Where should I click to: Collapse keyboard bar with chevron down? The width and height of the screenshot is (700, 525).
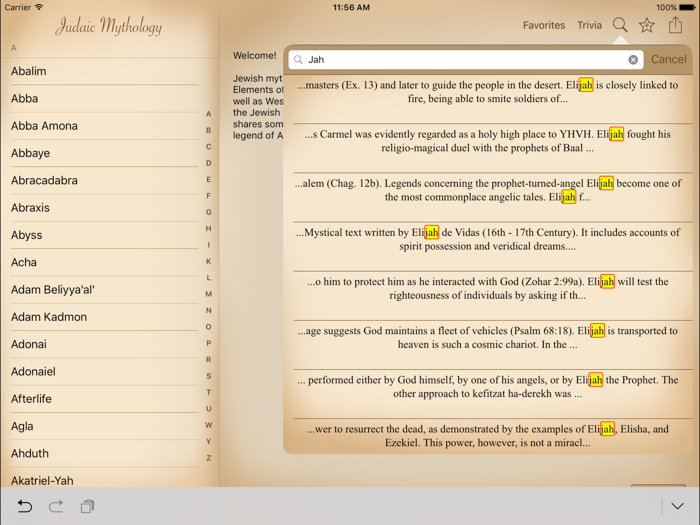tap(677, 507)
